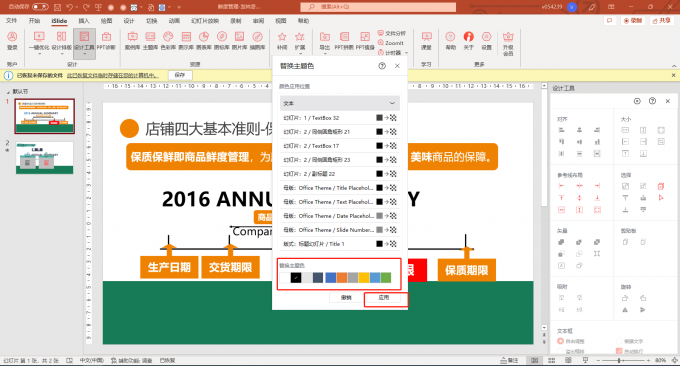680x366 pixels.
Task: Click the 保存 button in the yellow recovery bar
Action: 180,75
